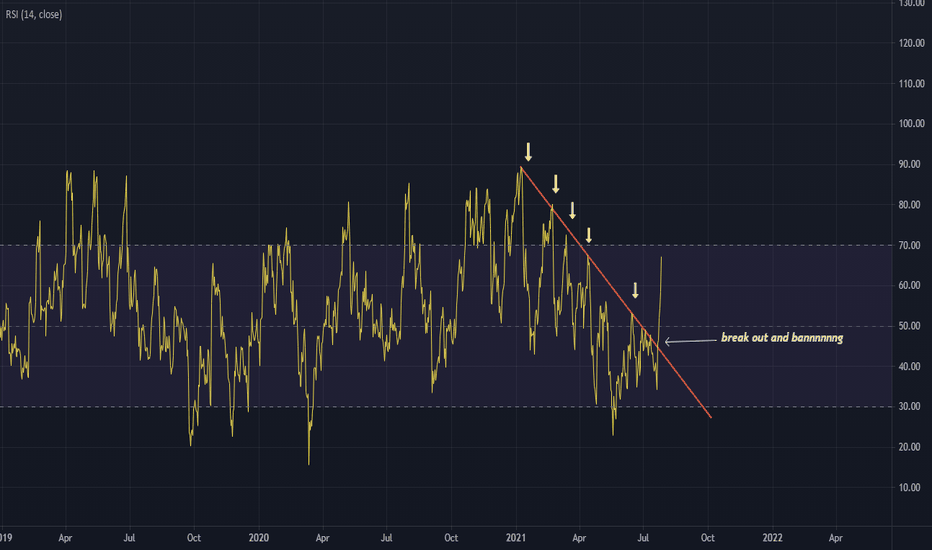Click the 2021 label on time axis

point(516,538)
